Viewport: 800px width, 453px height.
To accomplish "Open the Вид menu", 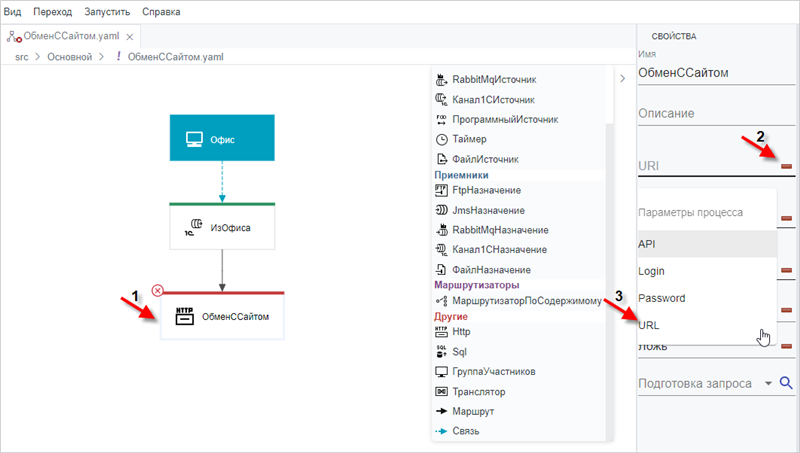I will point(12,12).
